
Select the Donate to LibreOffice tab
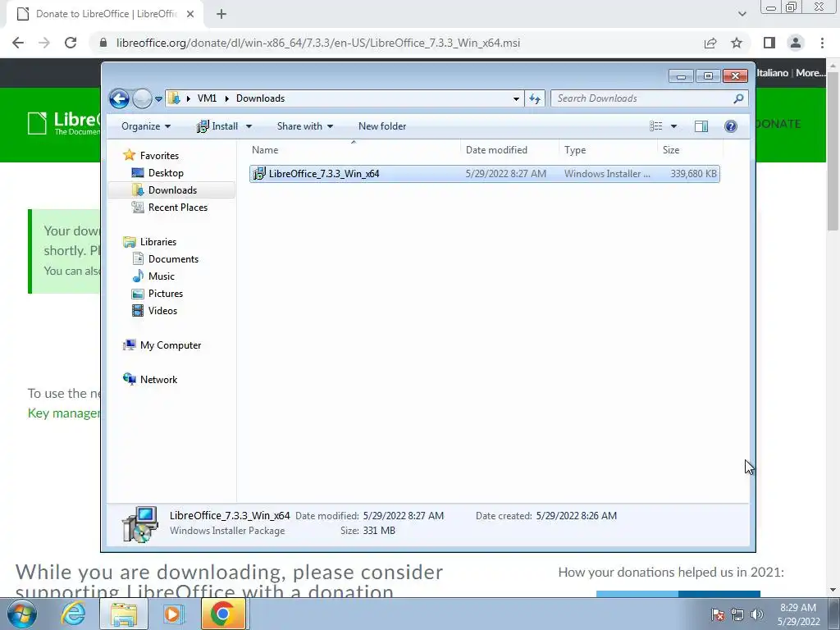pos(104,14)
